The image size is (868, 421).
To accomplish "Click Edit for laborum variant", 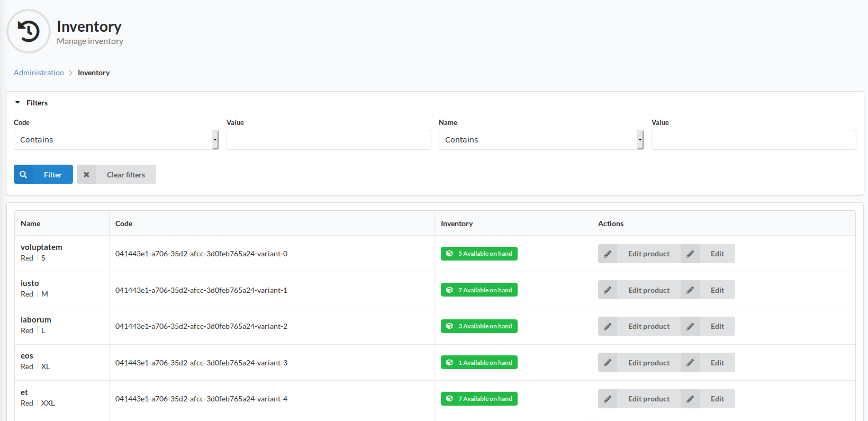I will point(708,326).
